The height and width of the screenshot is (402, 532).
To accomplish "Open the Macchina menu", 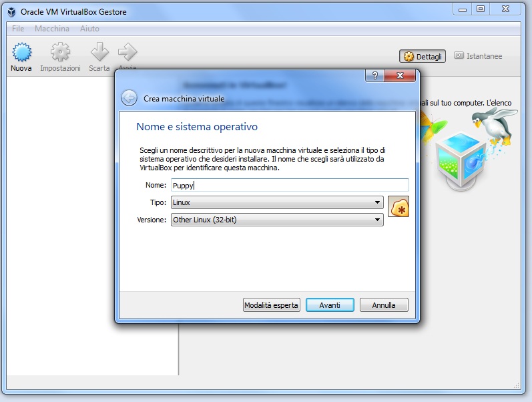I will (x=52, y=29).
